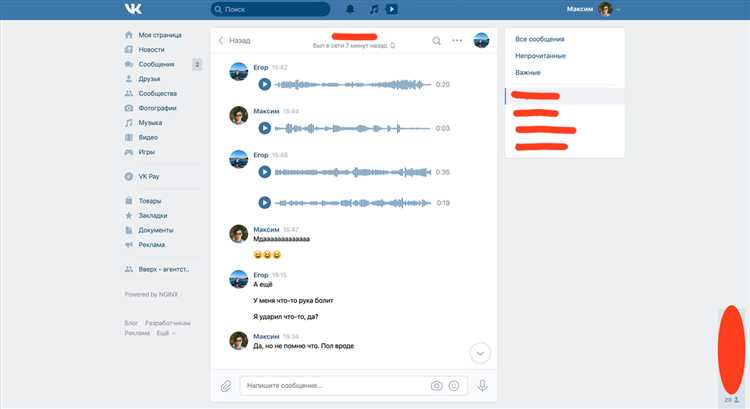Open Максим profile menu dropdown
Viewport: 750px width, 409px height.
(x=593, y=9)
